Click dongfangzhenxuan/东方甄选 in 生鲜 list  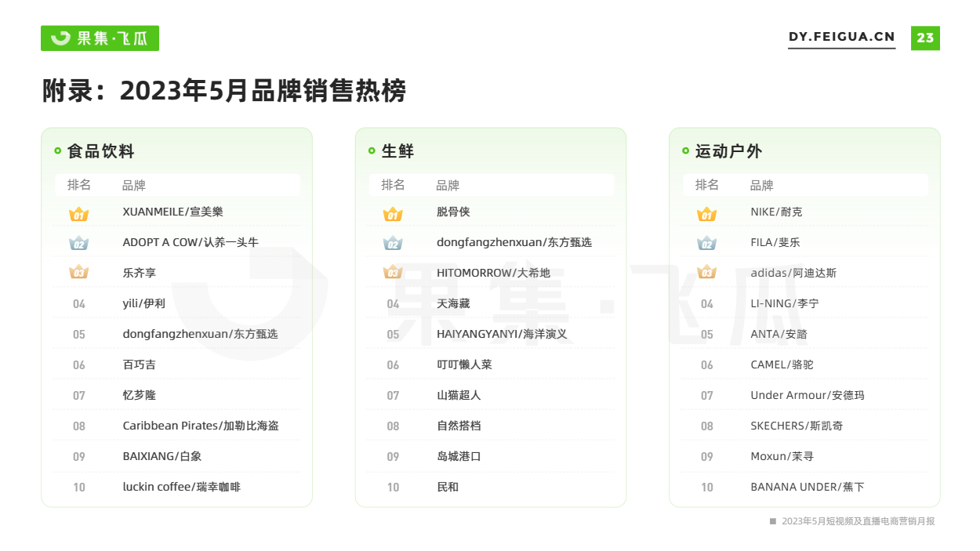coord(514,242)
